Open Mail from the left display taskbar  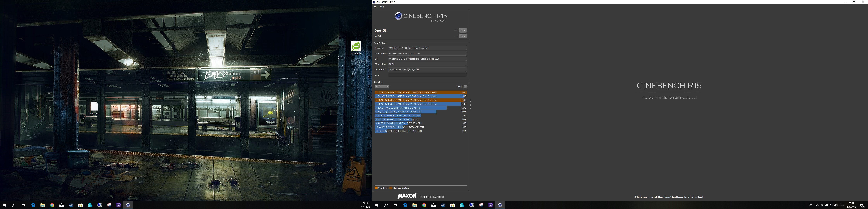tap(62, 205)
